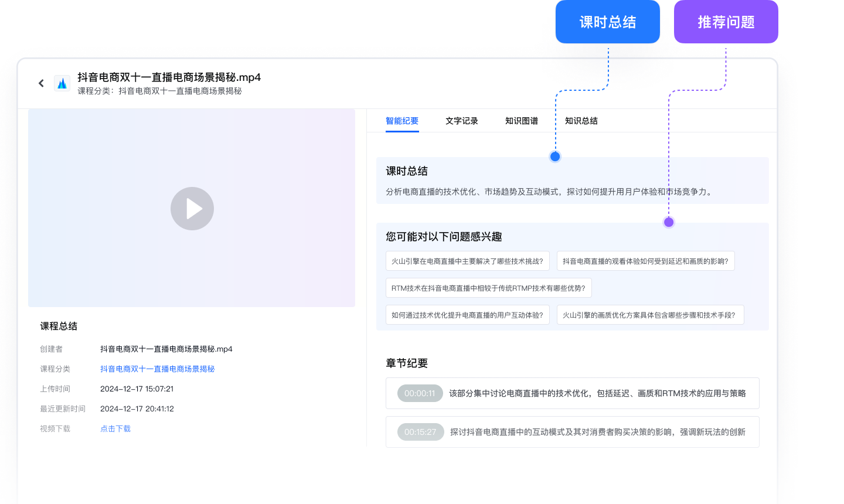Click the blue course logo icon
Screen dimensions: 844x504
click(x=62, y=83)
